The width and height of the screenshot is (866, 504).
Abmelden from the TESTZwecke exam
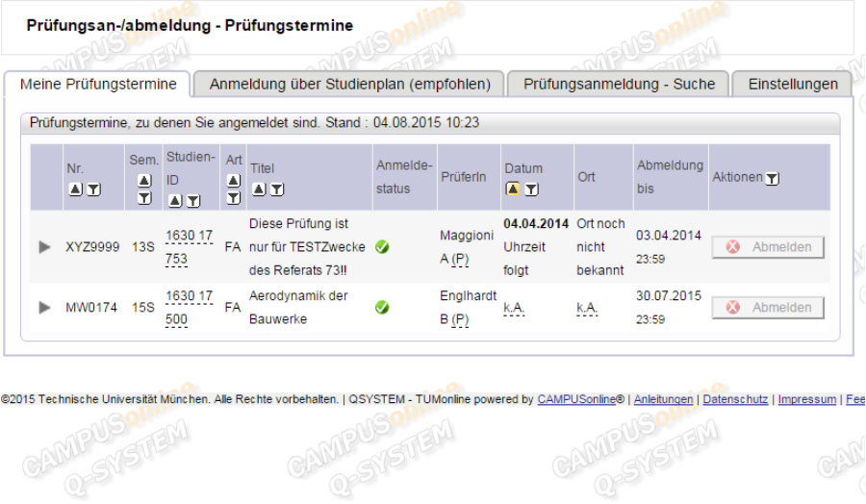768,247
